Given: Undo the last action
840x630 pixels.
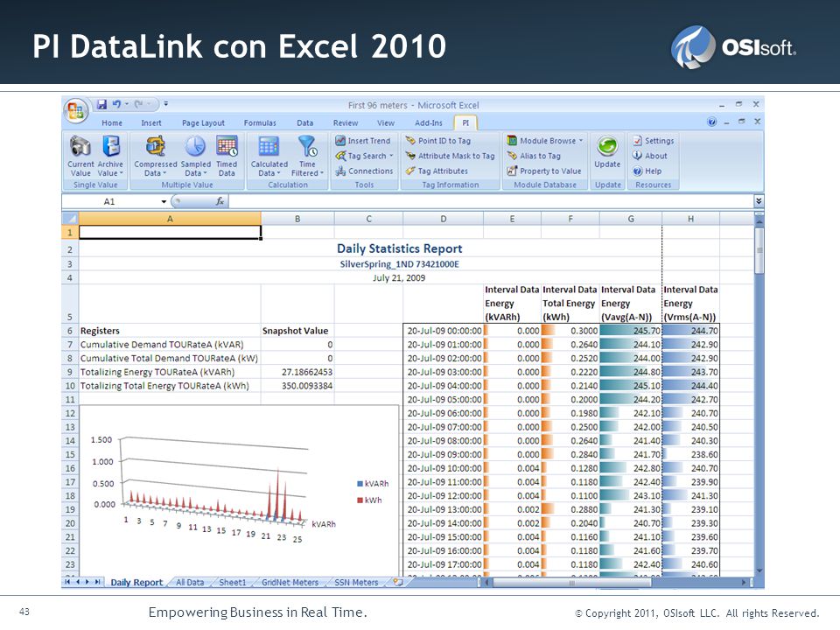Looking at the screenshot, I should pyautogui.click(x=116, y=104).
